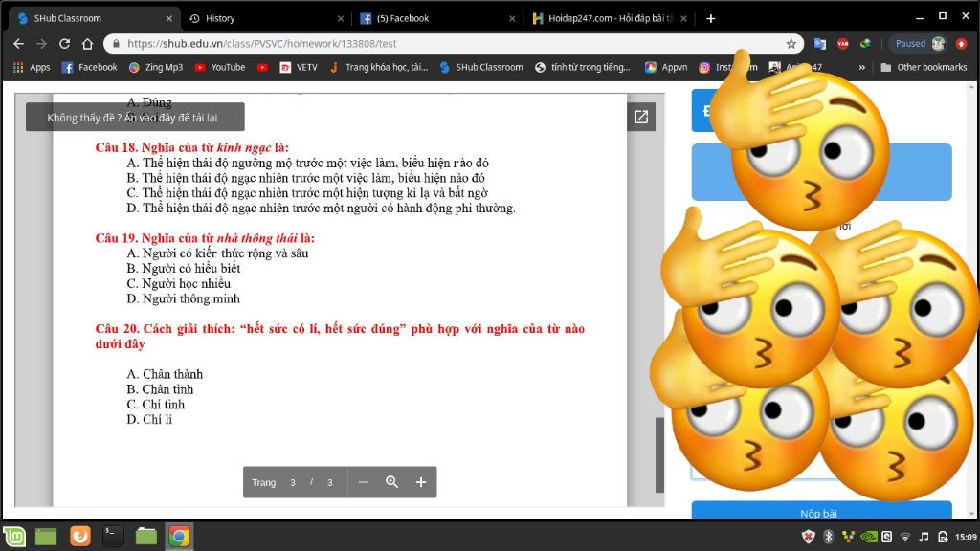Zoom out the PDF with minus
980x551 pixels.
[364, 482]
